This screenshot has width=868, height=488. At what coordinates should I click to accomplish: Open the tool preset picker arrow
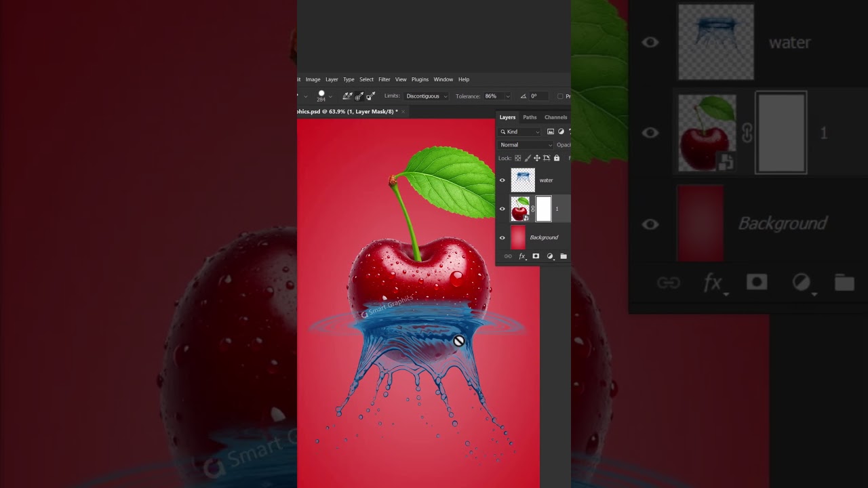point(305,96)
